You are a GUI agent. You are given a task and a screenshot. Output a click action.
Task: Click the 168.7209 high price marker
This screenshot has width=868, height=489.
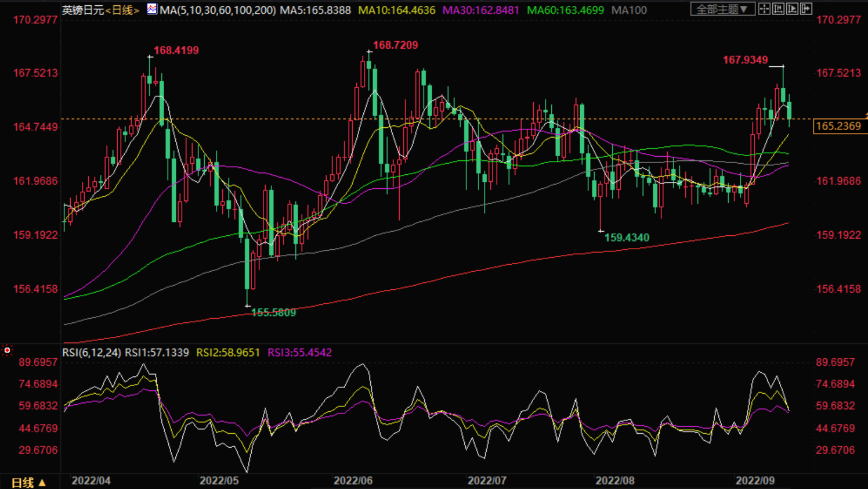point(395,45)
